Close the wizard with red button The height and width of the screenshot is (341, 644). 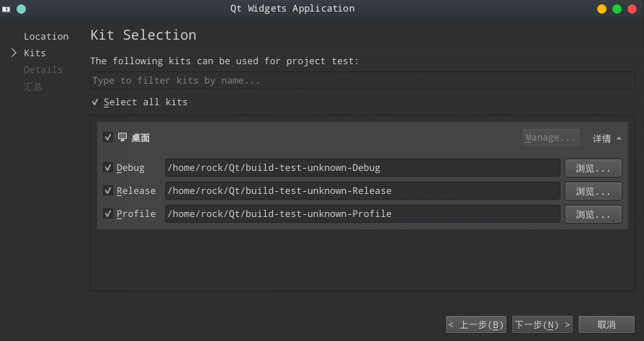pyautogui.click(x=632, y=9)
